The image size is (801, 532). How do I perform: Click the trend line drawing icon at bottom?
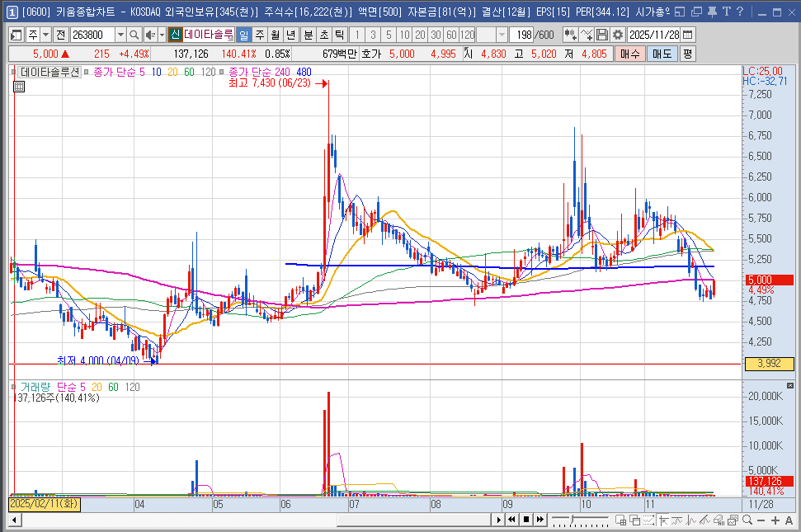(705, 520)
